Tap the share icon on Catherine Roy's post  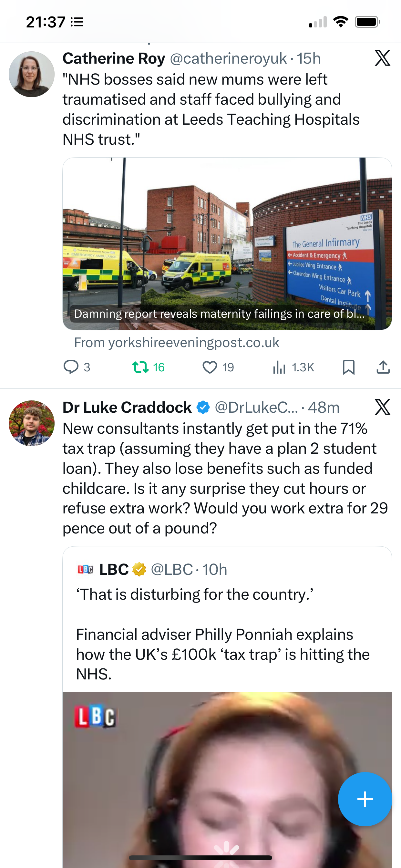pyautogui.click(x=383, y=367)
